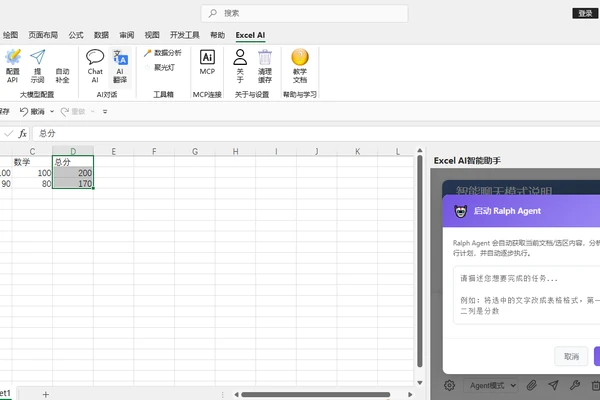
Task: Open the 提示词 paper-plane tool
Action: (x=38, y=66)
